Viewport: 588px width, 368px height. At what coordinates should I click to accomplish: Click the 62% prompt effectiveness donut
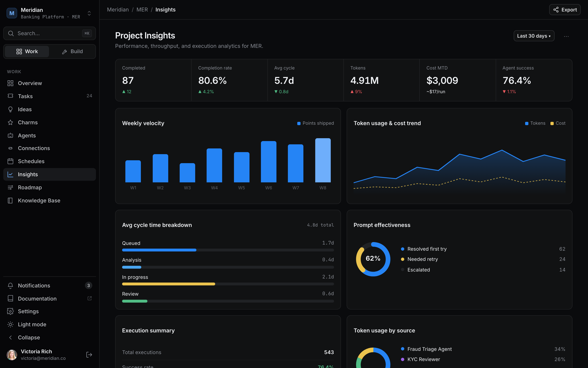373,259
